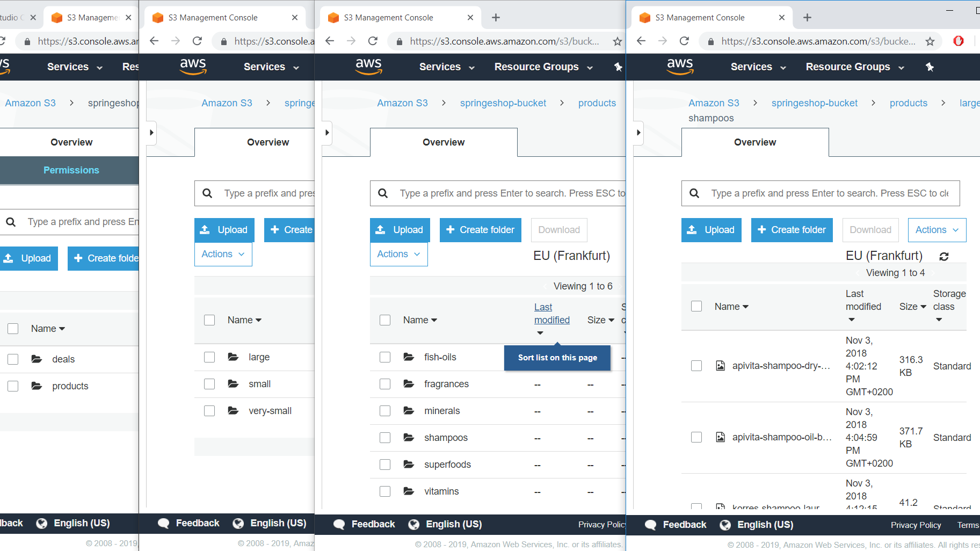980x551 pixels.
Task: Focus the prefix search field in the rightmost window
Action: click(821, 193)
